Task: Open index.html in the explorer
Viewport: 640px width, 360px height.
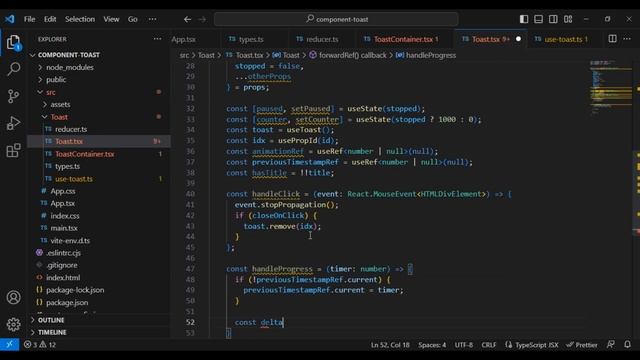Action: (63, 278)
